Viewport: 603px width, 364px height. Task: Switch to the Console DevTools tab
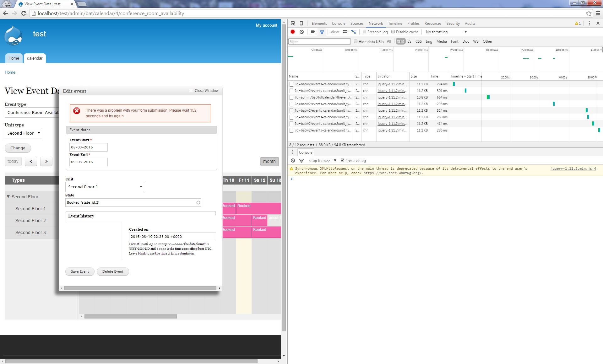pyautogui.click(x=338, y=24)
